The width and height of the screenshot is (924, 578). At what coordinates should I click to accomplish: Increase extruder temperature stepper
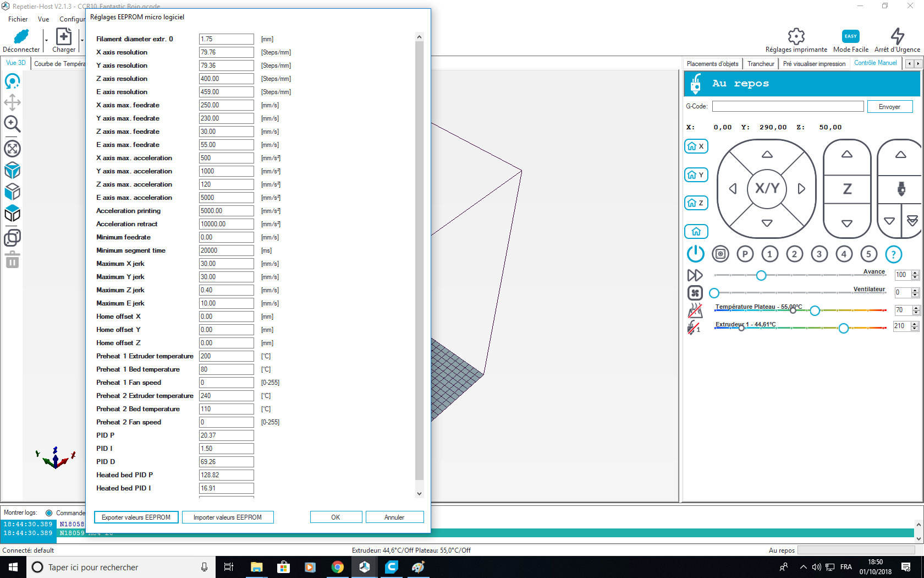(915, 324)
